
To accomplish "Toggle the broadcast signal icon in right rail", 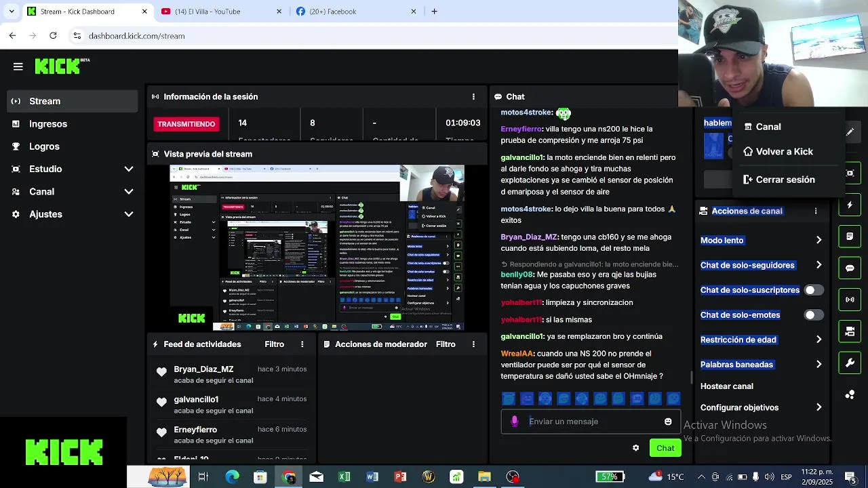I will pyautogui.click(x=850, y=300).
